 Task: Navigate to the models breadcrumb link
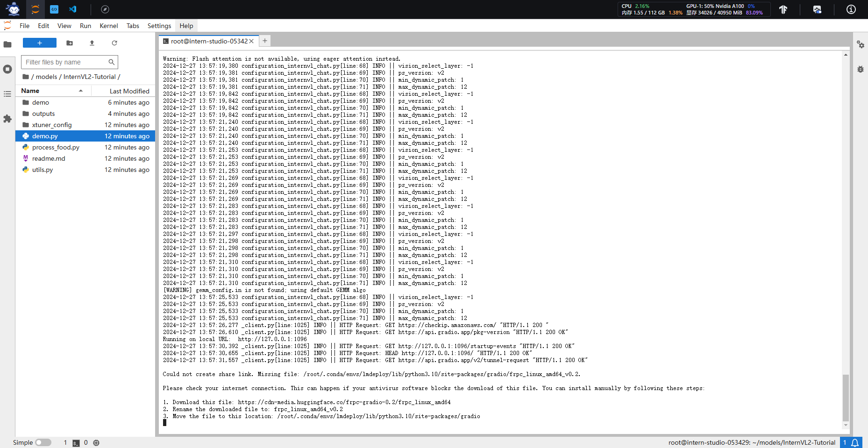click(x=46, y=77)
